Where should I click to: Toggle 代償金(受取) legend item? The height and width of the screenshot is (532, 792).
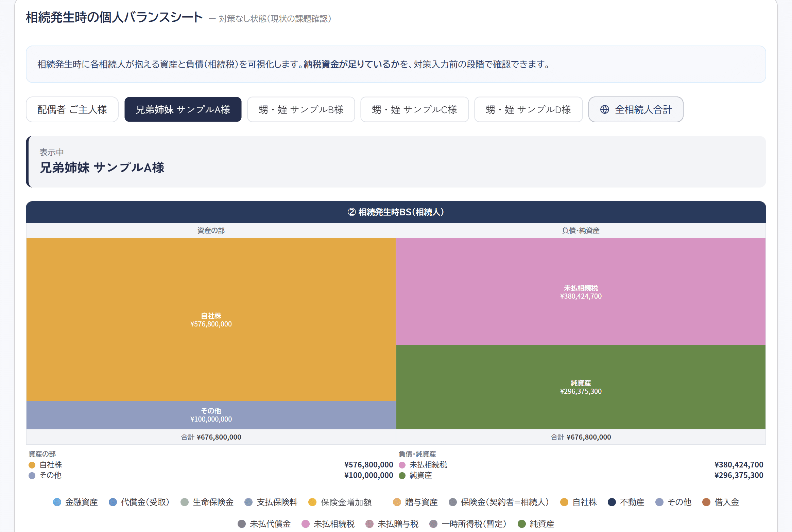click(x=139, y=502)
